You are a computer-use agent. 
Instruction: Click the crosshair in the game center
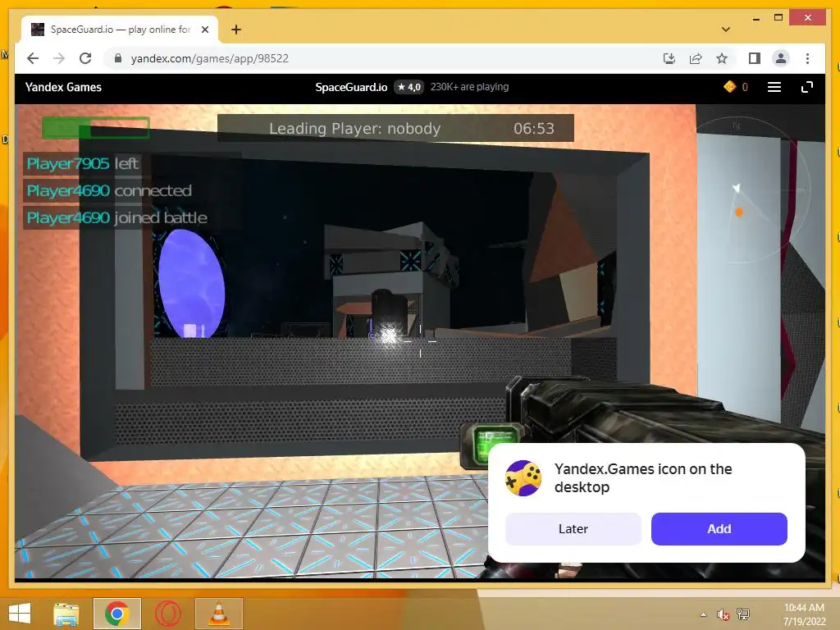tap(420, 340)
